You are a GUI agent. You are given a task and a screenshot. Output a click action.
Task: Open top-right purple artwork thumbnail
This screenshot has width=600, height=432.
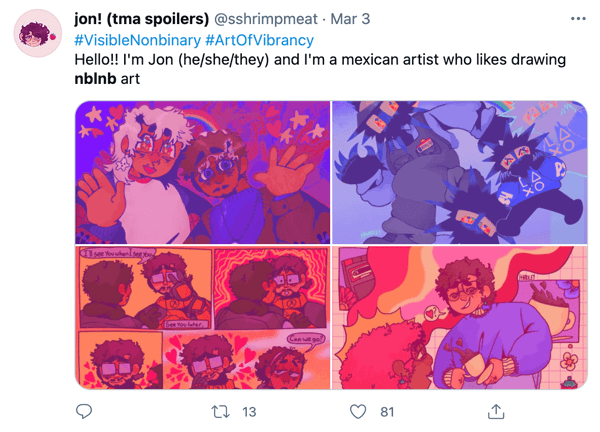459,172
